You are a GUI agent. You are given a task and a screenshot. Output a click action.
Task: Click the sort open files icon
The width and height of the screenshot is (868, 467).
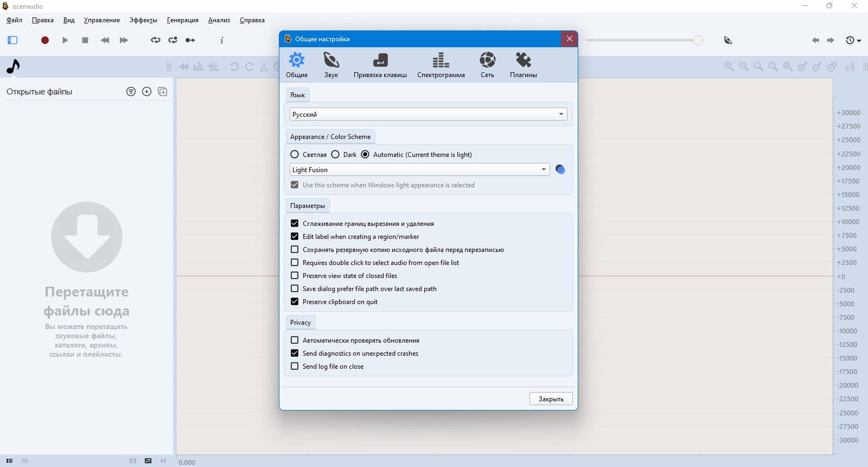(131, 92)
